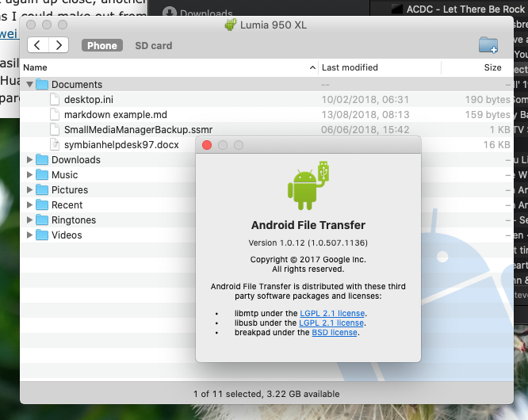Expand the Downloads folder

(x=29, y=160)
